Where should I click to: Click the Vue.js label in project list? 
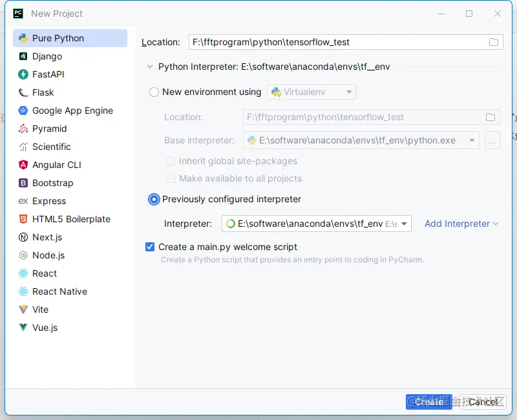[x=45, y=328]
